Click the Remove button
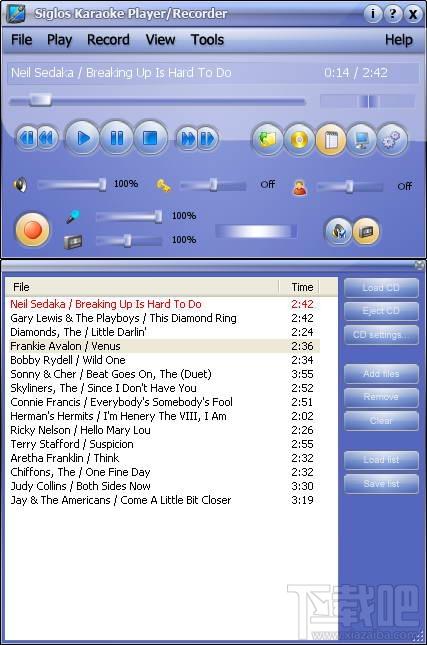 coord(381,397)
